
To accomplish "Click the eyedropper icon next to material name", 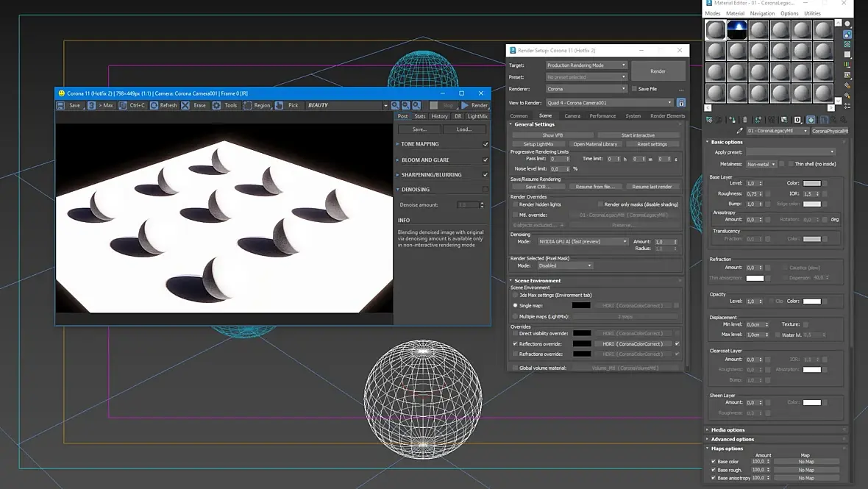I will (x=739, y=131).
